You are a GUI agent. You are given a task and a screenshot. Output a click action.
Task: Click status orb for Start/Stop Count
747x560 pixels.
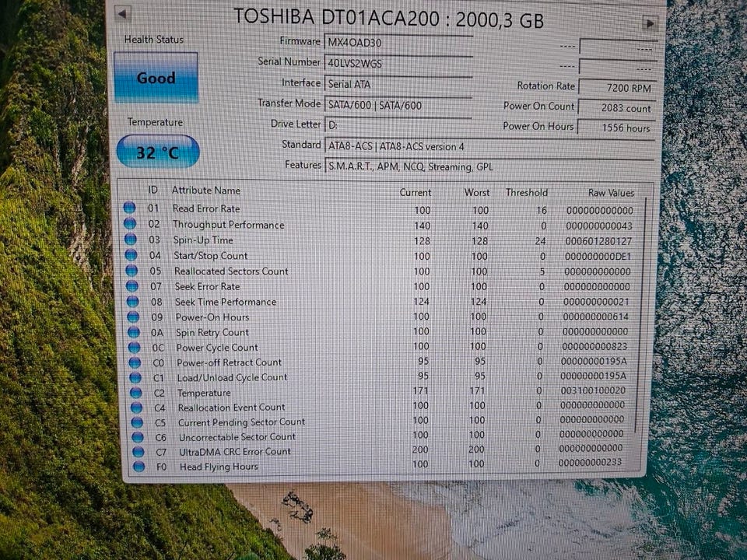pos(131,255)
